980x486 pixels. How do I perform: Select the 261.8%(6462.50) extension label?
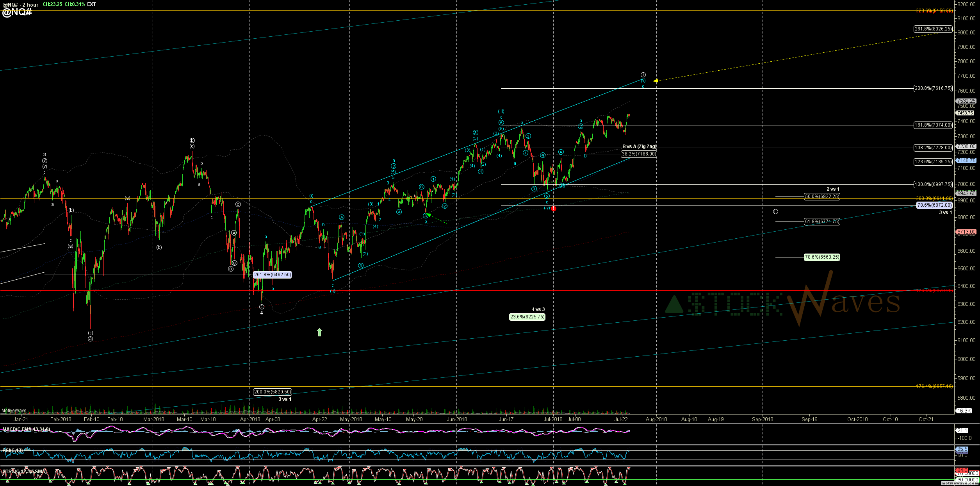[x=273, y=275]
